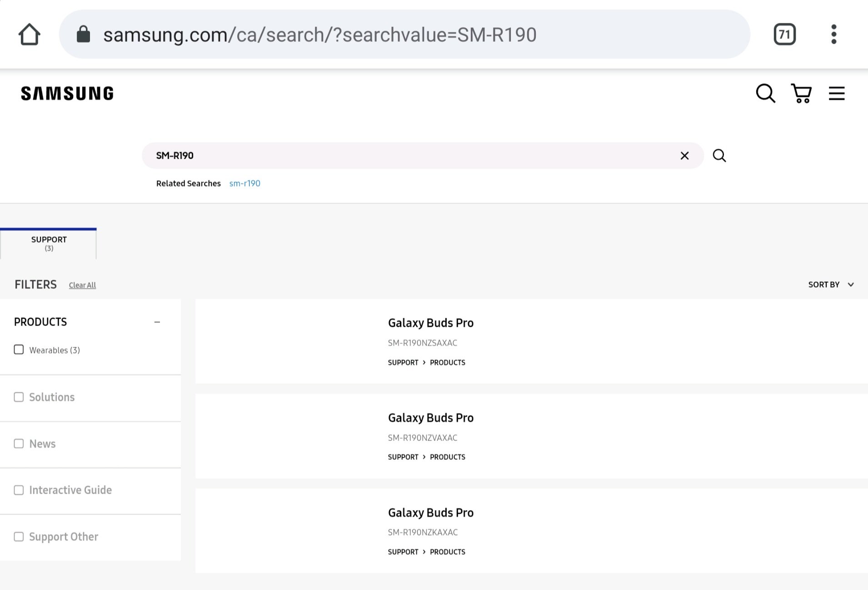The width and height of the screenshot is (868, 590).
Task: Open the browser three-dot overflow menu
Action: (833, 35)
